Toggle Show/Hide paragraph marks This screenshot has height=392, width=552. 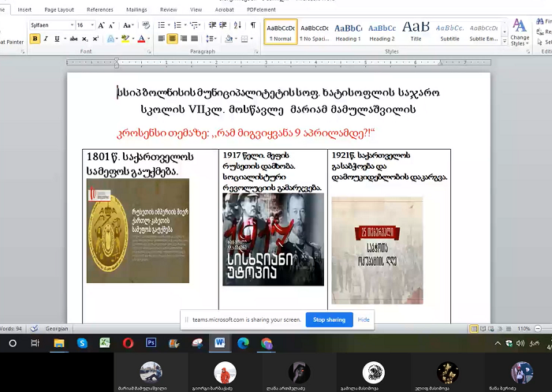(x=253, y=25)
